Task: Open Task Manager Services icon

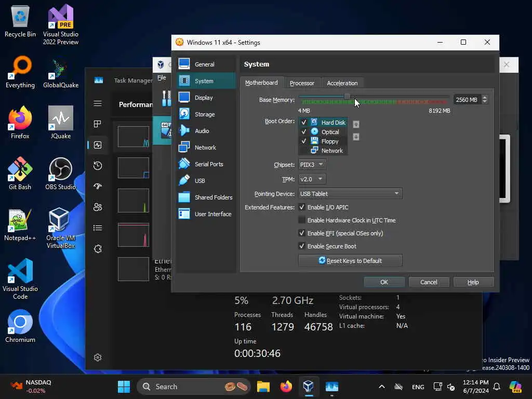Action: click(98, 249)
